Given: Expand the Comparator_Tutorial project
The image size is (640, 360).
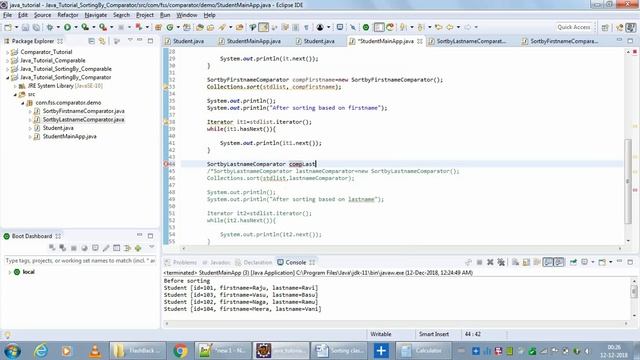Looking at the screenshot, I should pos(7,52).
